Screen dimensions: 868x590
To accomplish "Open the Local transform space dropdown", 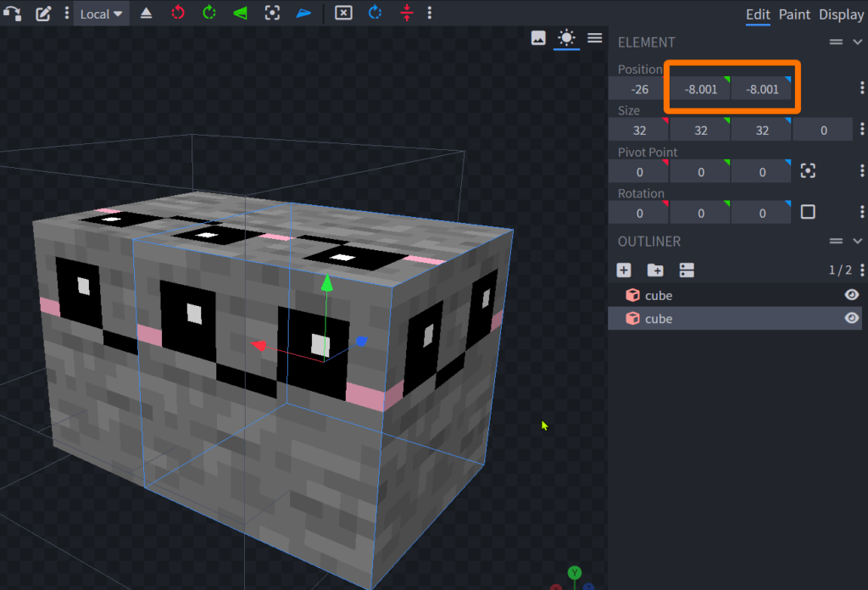I will [x=101, y=14].
